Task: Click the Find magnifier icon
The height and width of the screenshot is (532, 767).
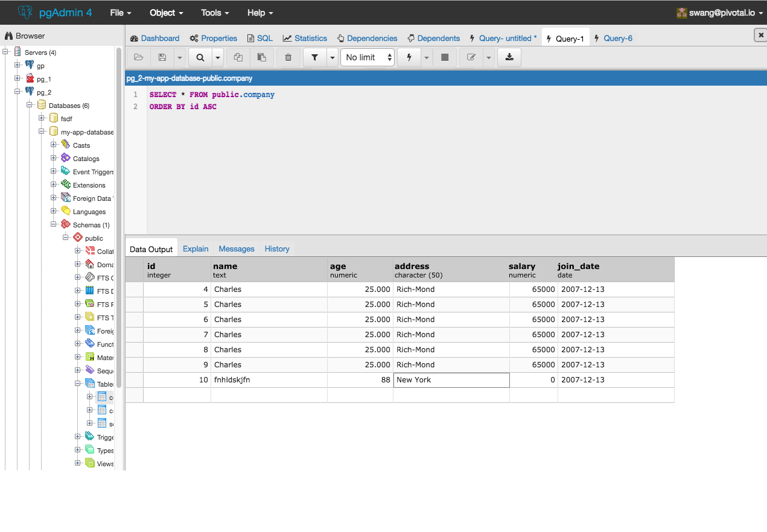Action: click(x=200, y=57)
